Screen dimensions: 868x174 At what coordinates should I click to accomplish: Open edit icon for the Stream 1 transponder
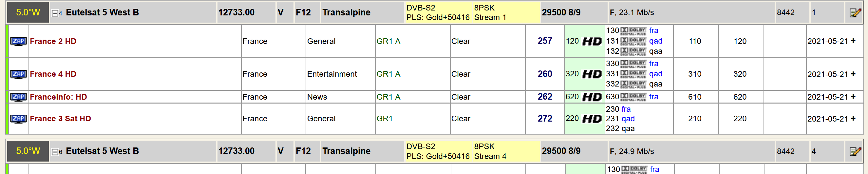855,13
